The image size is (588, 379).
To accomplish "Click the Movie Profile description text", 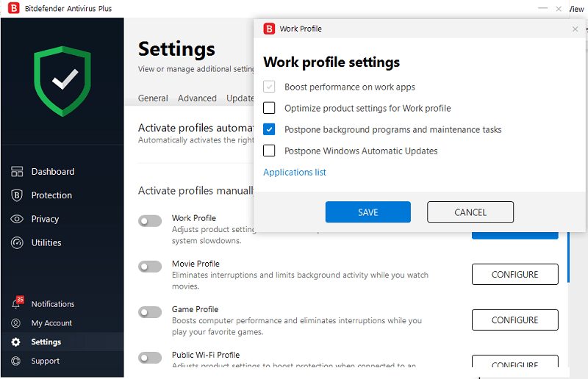I will click(x=300, y=281).
